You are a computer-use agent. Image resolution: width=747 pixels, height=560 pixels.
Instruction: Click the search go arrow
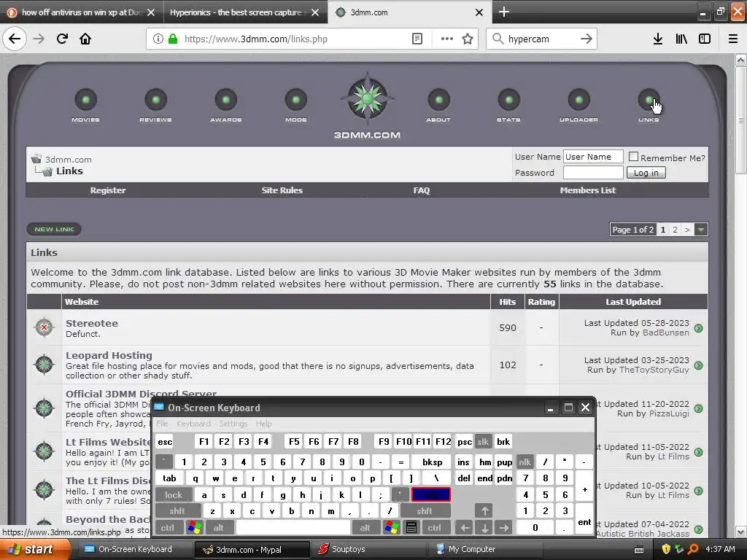coord(586,39)
